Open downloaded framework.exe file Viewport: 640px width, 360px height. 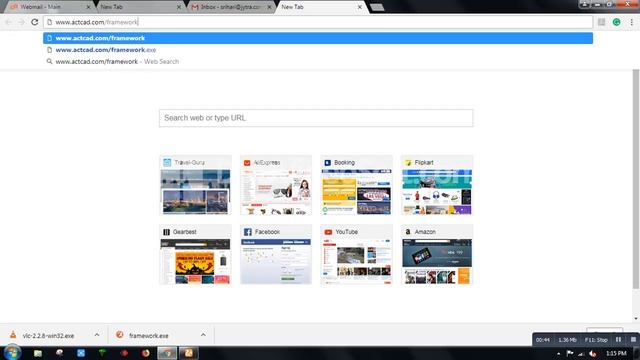[x=149, y=336]
